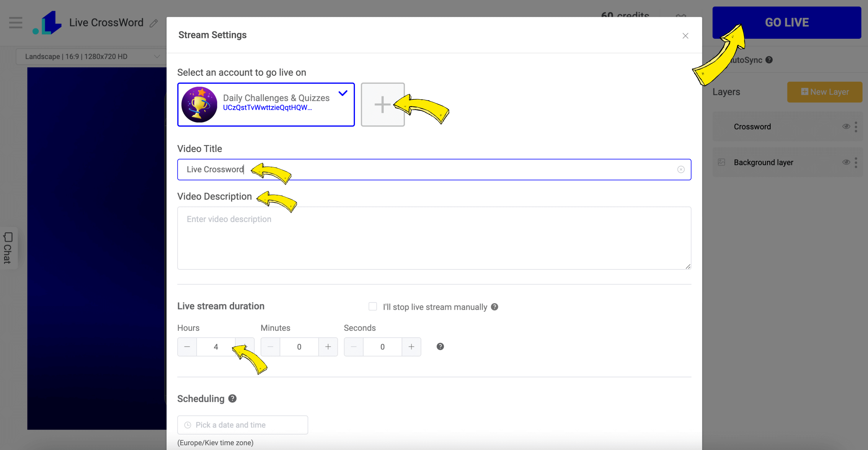The image size is (868, 450).
Task: Click the Video Title input field
Action: pyautogui.click(x=434, y=169)
